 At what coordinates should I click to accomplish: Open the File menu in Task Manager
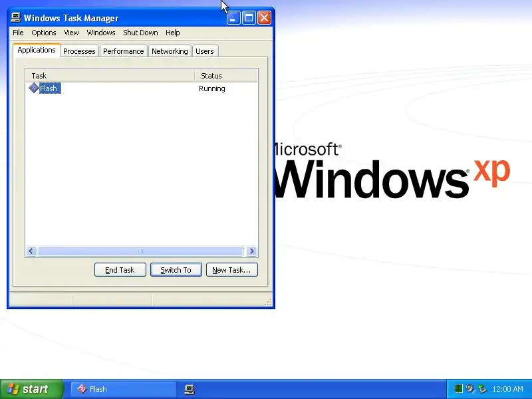(x=18, y=33)
